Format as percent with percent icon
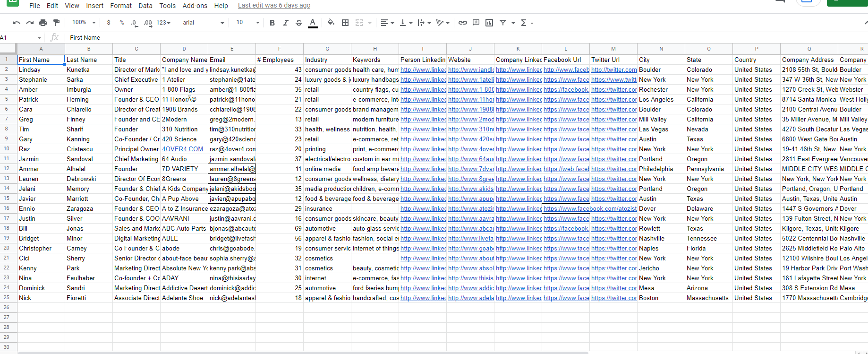 coord(122,23)
